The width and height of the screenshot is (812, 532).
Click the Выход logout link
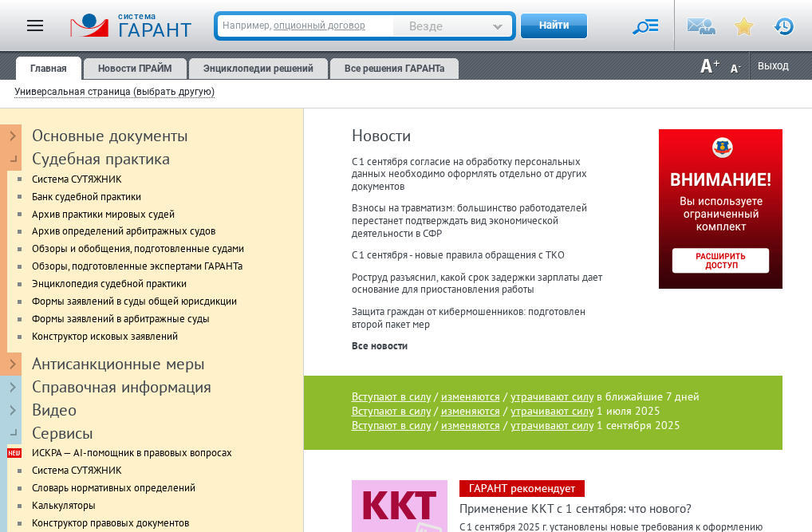773,65
